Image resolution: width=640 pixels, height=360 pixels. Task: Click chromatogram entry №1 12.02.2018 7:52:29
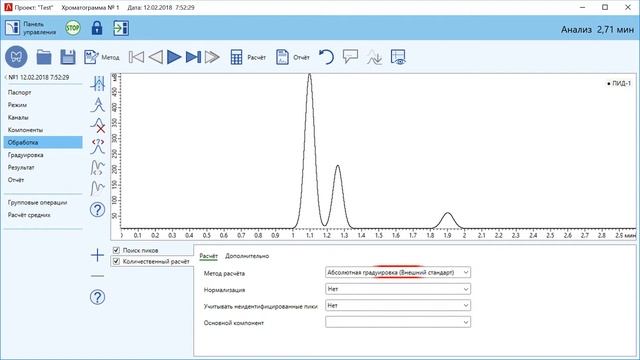point(39,77)
